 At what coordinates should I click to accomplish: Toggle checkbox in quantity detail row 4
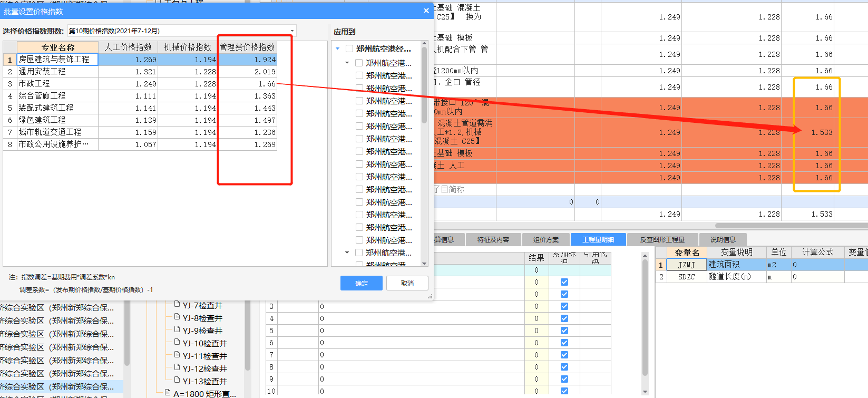click(564, 318)
